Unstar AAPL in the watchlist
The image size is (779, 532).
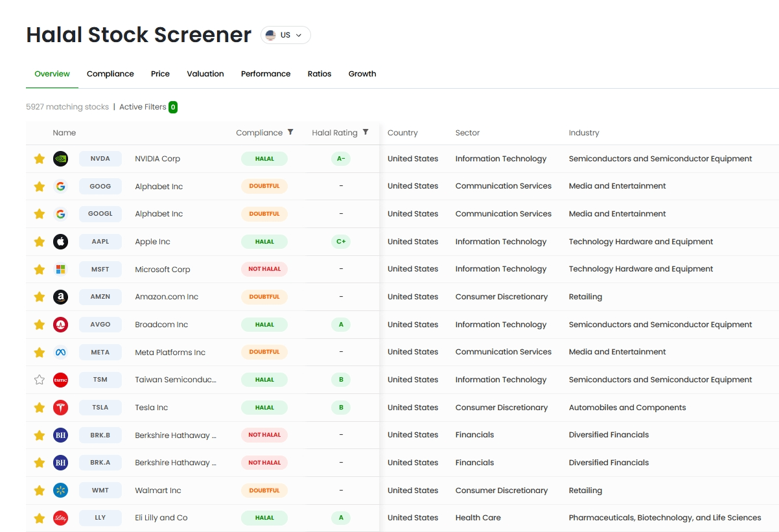click(x=40, y=242)
